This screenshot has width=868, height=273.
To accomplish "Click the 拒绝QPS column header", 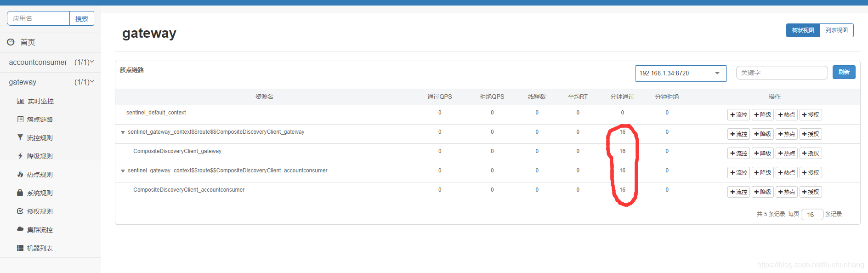I will [492, 97].
